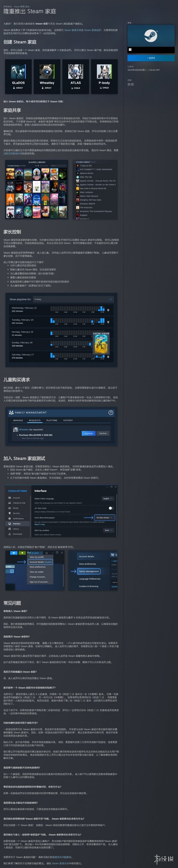
Task: Decline the HELLDIVERS 2 purchase request
Action: 103,433
